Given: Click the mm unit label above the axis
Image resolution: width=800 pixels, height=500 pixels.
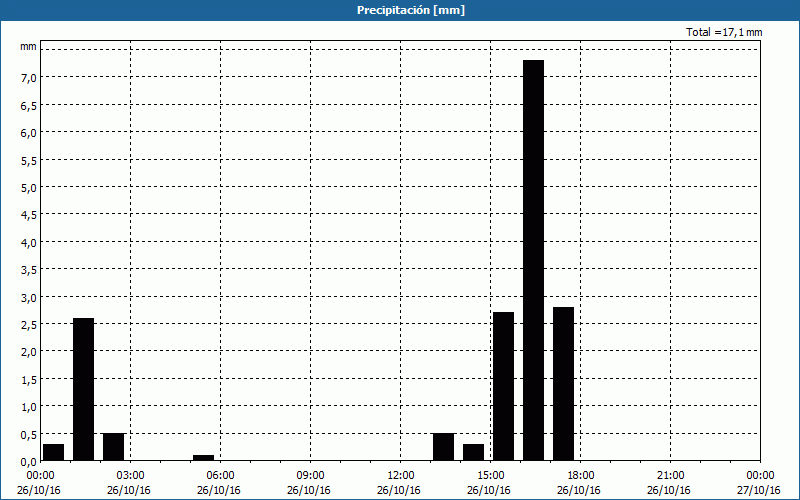Looking at the screenshot, I should tap(29, 46).
